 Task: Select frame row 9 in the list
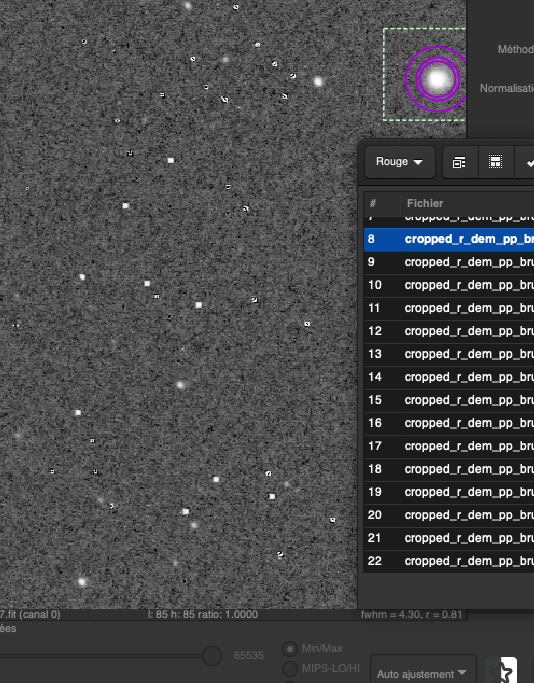coord(449,262)
